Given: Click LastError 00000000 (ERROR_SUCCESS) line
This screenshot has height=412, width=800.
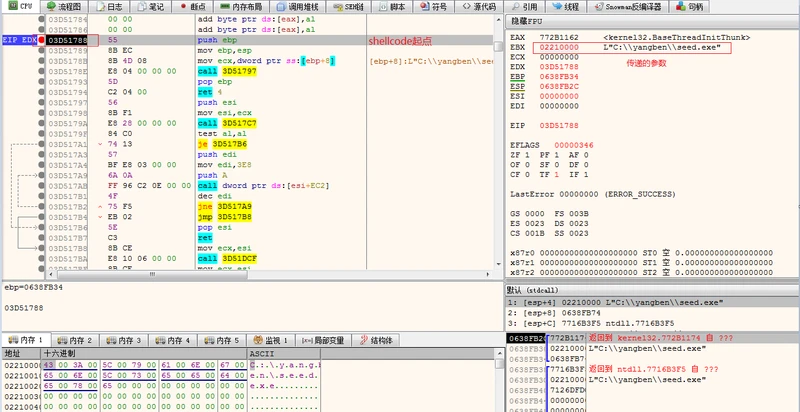Looking at the screenshot, I should [x=593, y=194].
